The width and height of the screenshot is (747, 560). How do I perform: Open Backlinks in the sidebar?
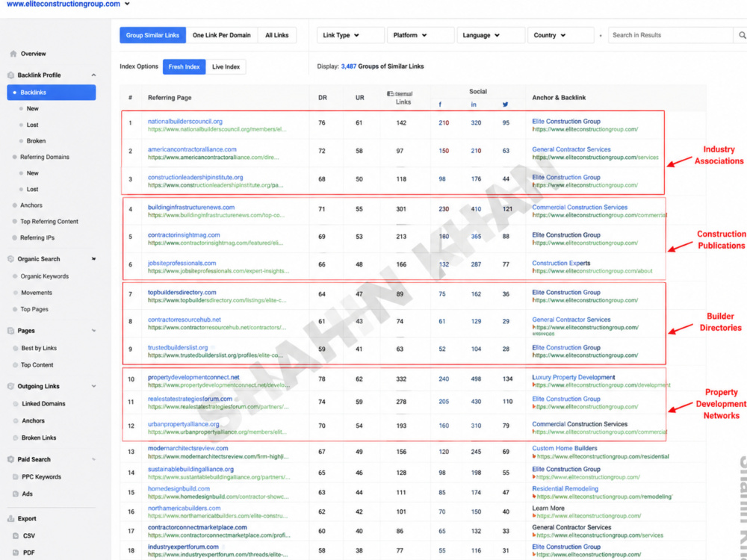coord(52,93)
